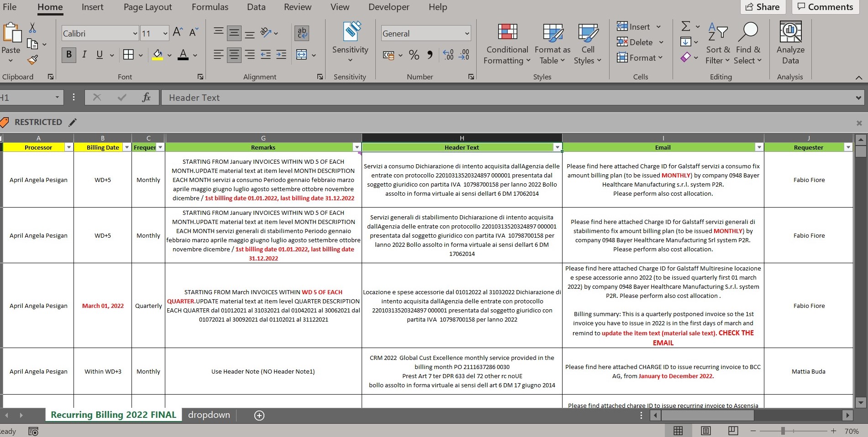
Task: Open Sort & Filter tool
Action: point(717,44)
